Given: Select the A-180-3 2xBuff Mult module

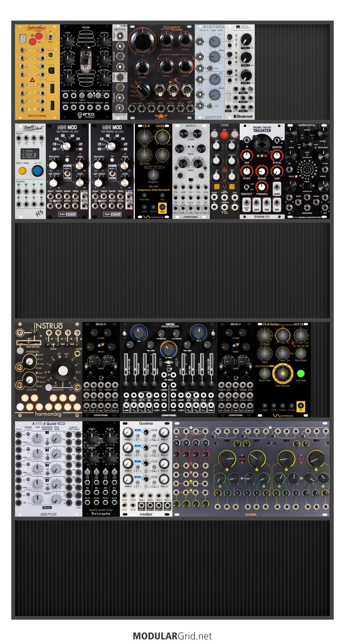Looking at the screenshot, I should (119, 72).
